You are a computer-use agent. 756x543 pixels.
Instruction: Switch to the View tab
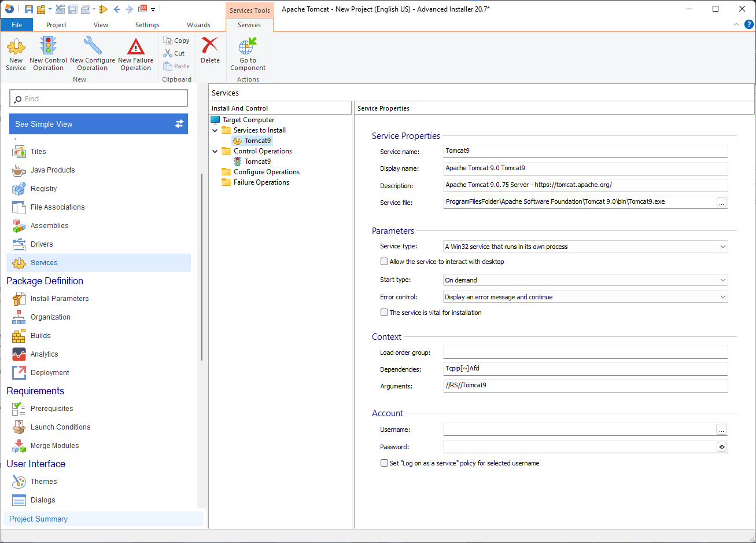pyautogui.click(x=101, y=25)
